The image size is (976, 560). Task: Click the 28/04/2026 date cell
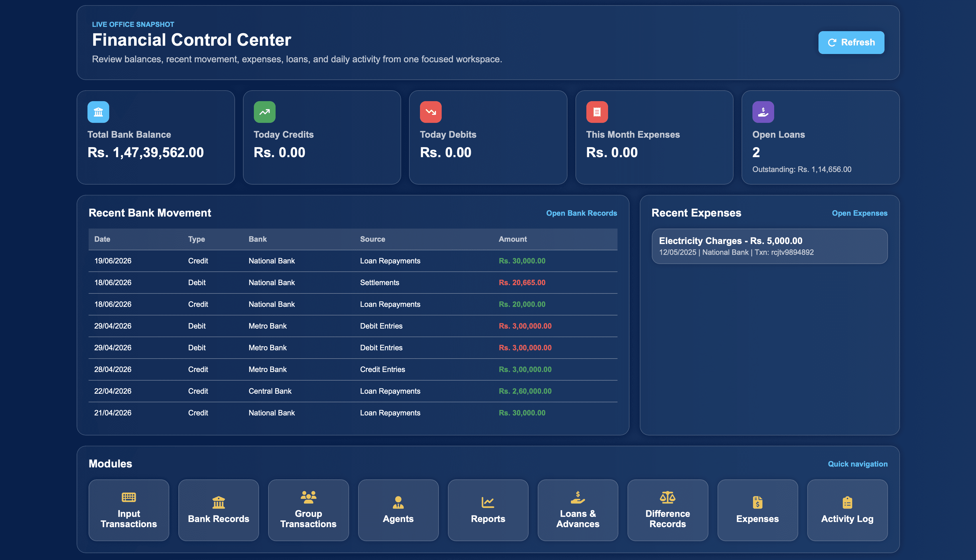pyautogui.click(x=113, y=370)
